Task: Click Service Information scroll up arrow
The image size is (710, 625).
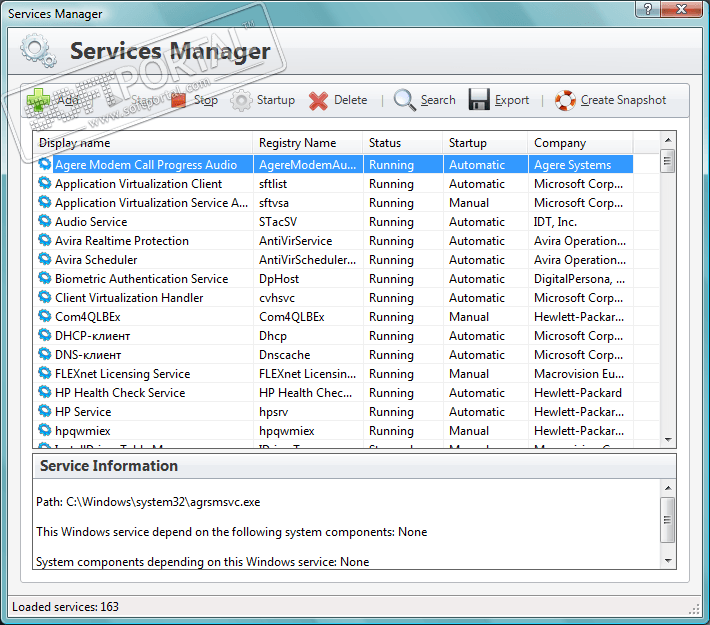Action: (667, 488)
